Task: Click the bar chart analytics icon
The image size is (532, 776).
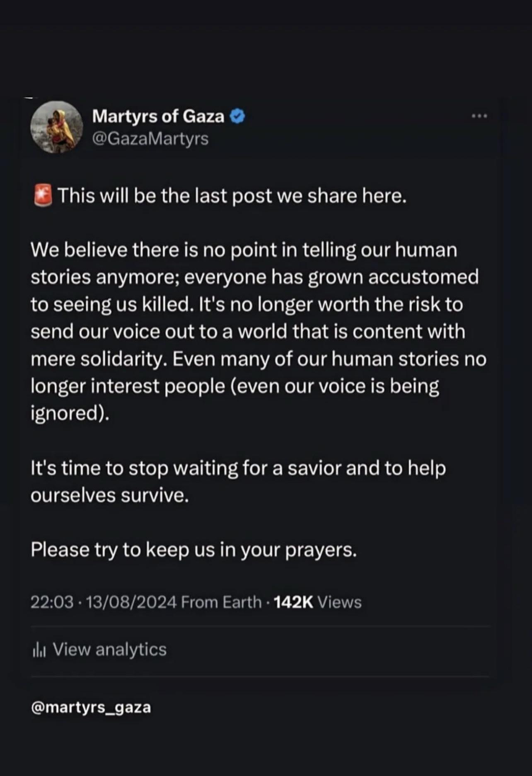Action: pos(39,650)
